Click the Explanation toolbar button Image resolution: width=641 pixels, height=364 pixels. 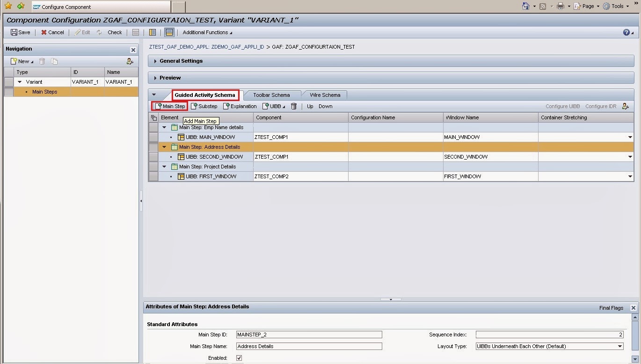click(240, 106)
